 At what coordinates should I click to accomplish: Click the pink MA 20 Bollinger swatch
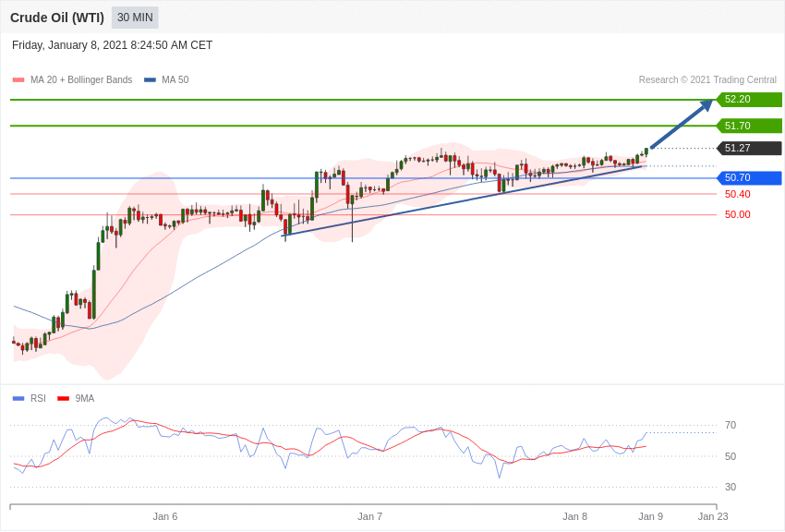click(x=18, y=80)
